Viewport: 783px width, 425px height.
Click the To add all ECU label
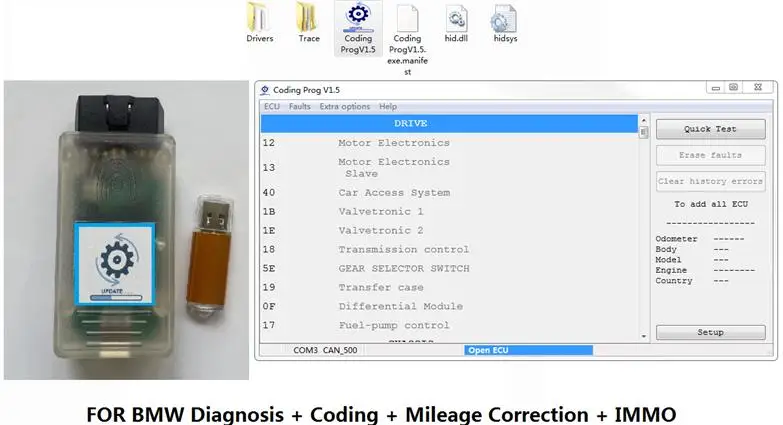711,204
